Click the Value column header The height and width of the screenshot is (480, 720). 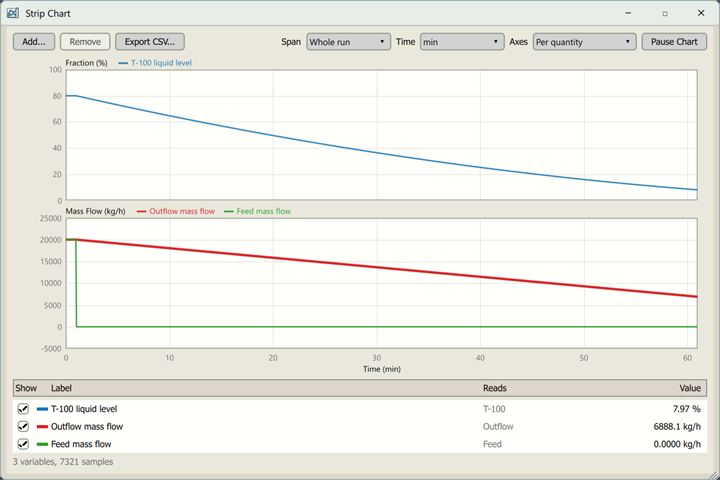click(x=690, y=388)
